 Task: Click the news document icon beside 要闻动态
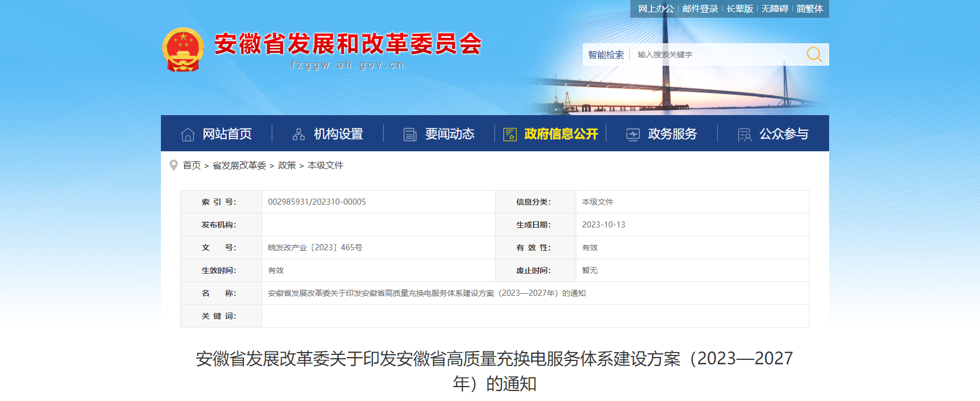click(x=410, y=135)
